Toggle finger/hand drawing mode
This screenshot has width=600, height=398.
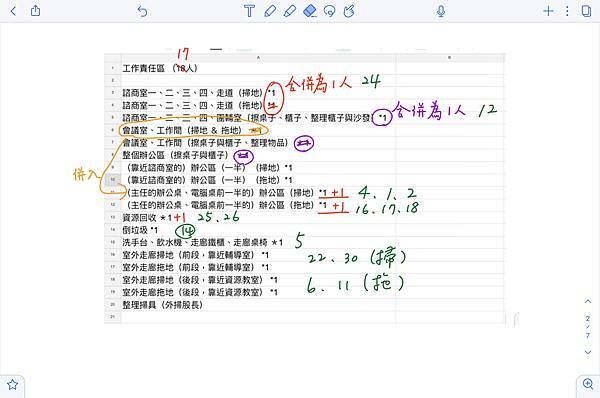coord(349,11)
